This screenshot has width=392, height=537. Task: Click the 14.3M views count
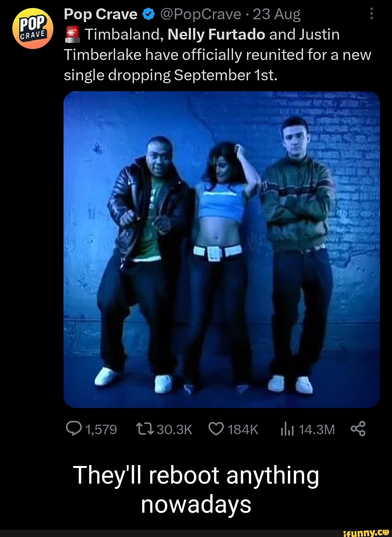coord(317,429)
